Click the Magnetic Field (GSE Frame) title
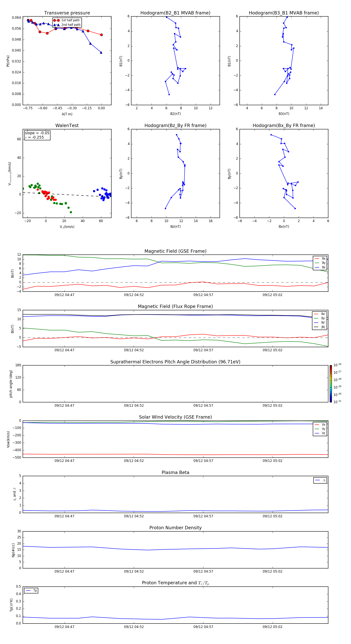Screen dimensions: 351x644 [x=175, y=251]
